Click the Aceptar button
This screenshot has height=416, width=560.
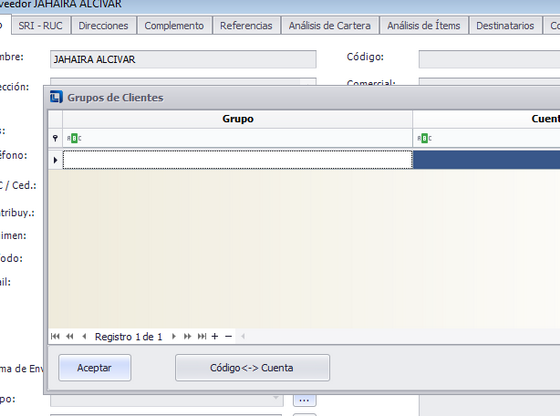pos(95,368)
